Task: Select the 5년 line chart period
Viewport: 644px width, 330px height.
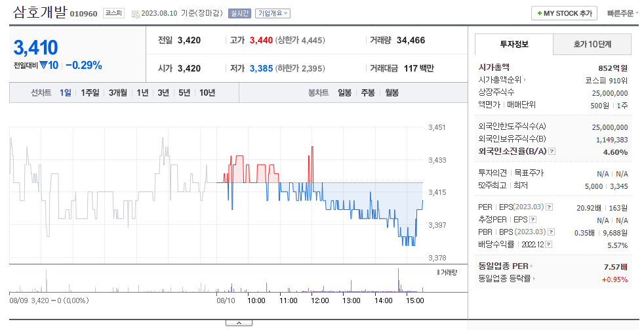Action: tap(184, 93)
